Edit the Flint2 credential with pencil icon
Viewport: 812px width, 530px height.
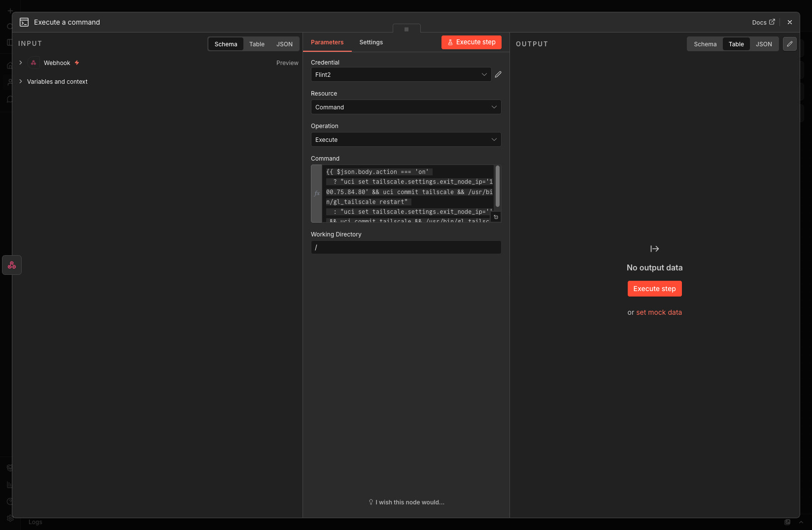(x=498, y=74)
